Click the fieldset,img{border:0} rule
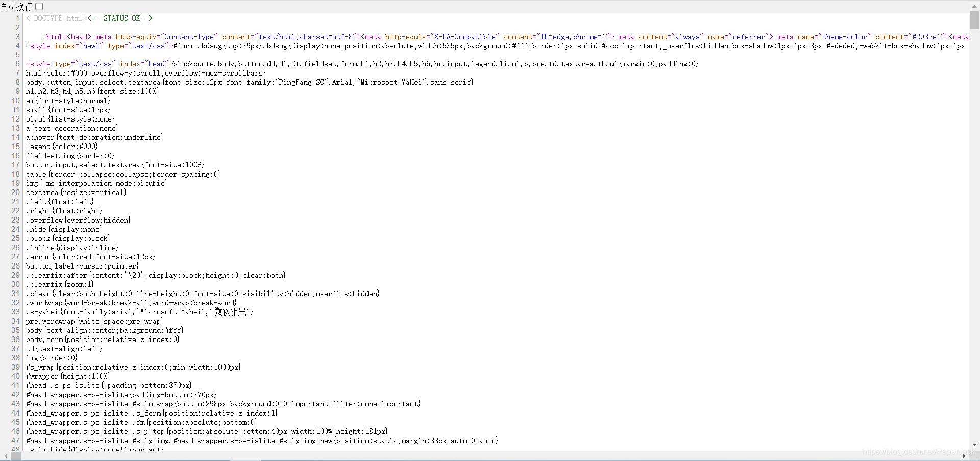980x461 pixels. click(70, 156)
